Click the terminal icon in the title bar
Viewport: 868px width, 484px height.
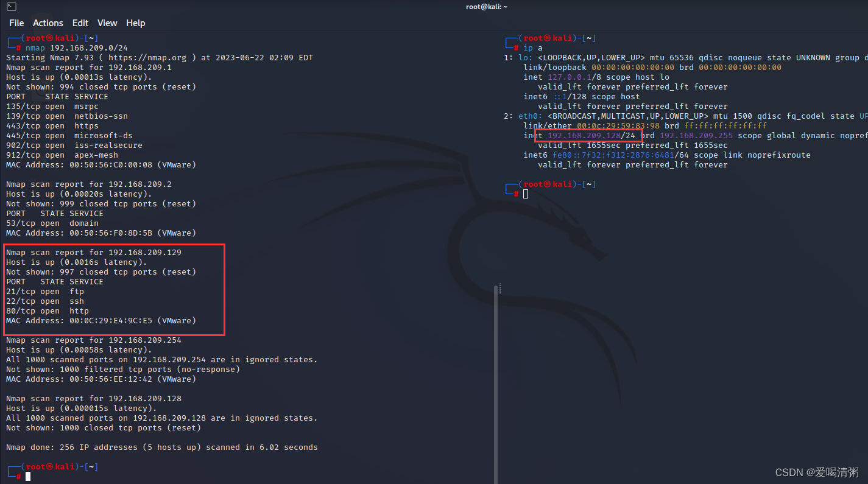click(11, 6)
